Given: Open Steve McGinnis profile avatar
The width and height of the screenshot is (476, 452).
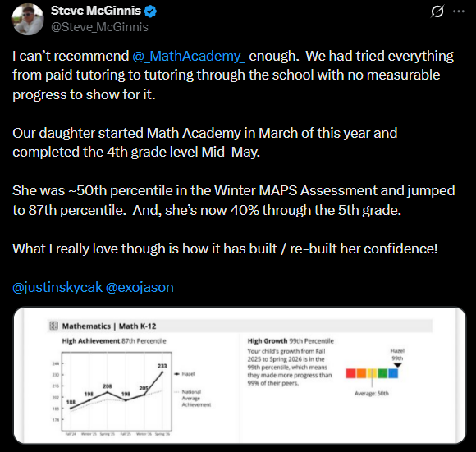Looking at the screenshot, I should pyautogui.click(x=28, y=20).
